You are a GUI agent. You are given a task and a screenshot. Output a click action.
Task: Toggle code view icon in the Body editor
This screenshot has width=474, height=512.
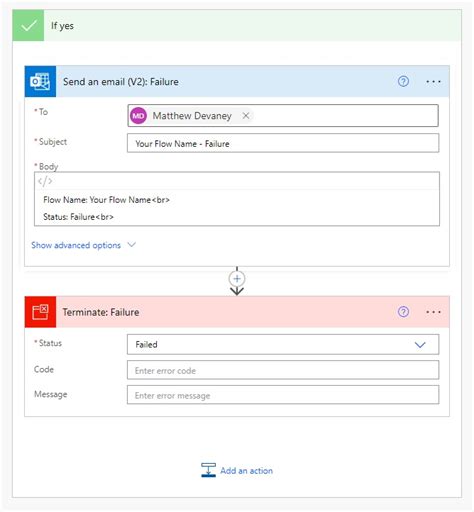(45, 181)
